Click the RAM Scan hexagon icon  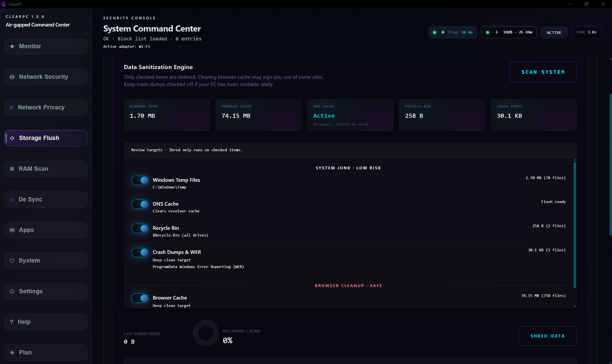(x=12, y=169)
